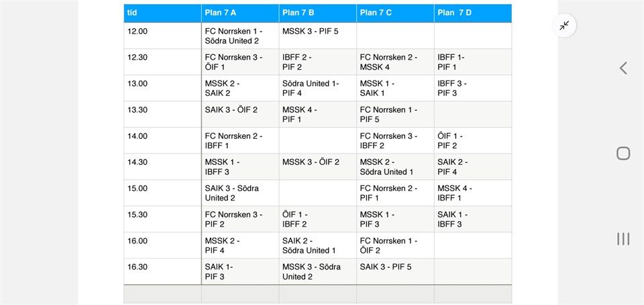Click the 'Plan 7 B' header cell
The height and width of the screenshot is (305, 644).
point(317,13)
